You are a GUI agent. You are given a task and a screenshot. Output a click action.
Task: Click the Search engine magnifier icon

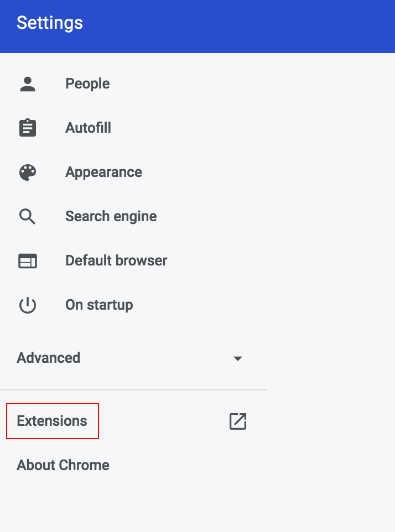(x=28, y=216)
